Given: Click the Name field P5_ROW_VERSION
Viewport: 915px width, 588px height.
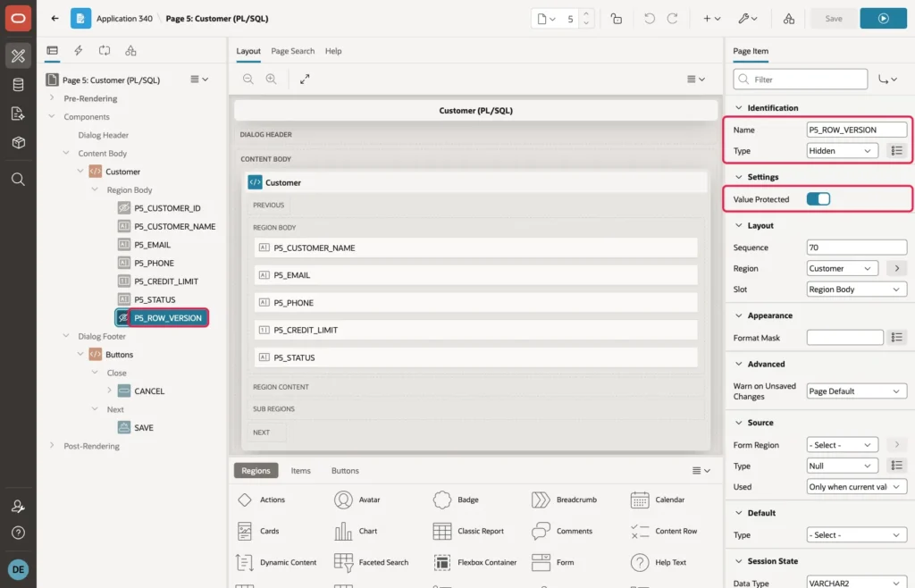Looking at the screenshot, I should (857, 130).
